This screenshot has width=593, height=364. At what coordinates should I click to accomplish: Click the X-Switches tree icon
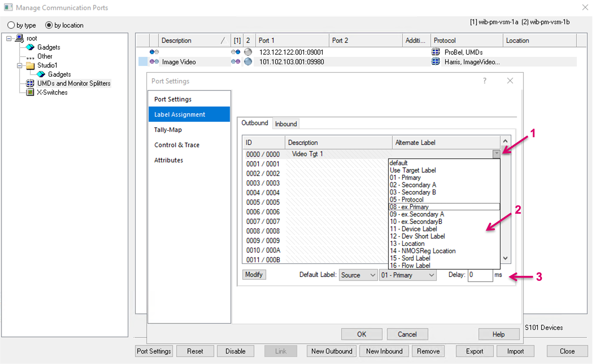(30, 92)
